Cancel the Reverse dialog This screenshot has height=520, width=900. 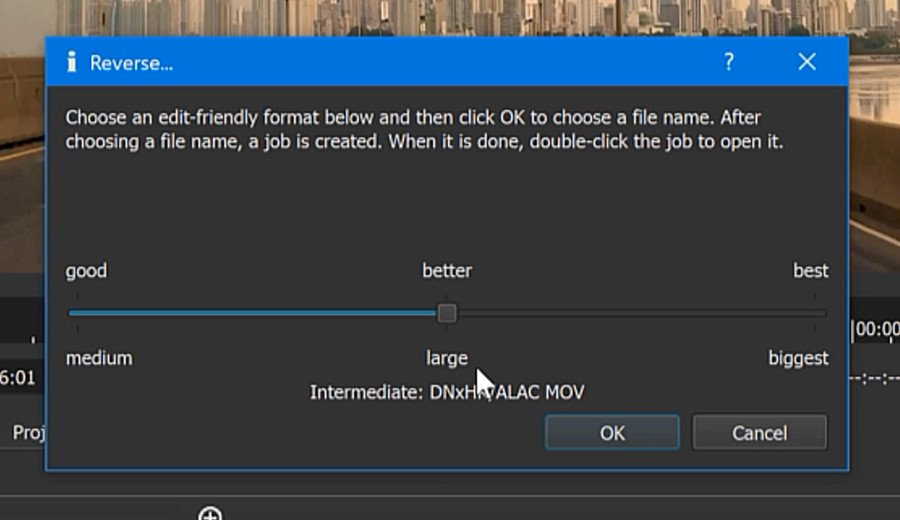click(759, 433)
